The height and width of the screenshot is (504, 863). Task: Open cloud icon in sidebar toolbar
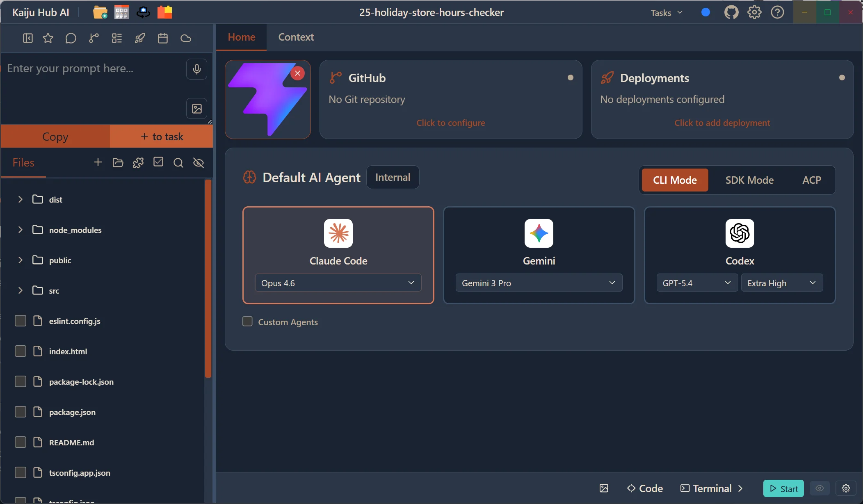186,38
